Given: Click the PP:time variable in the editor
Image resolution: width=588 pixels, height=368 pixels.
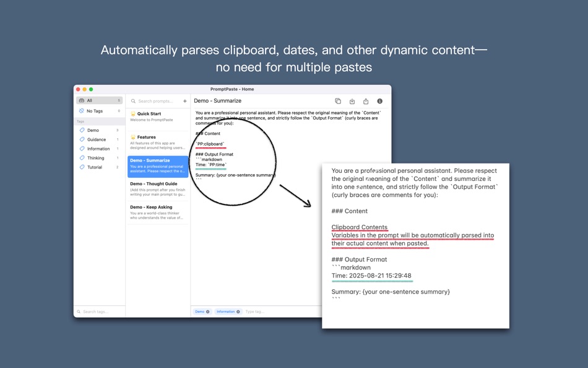Looking at the screenshot, I should [x=218, y=164].
